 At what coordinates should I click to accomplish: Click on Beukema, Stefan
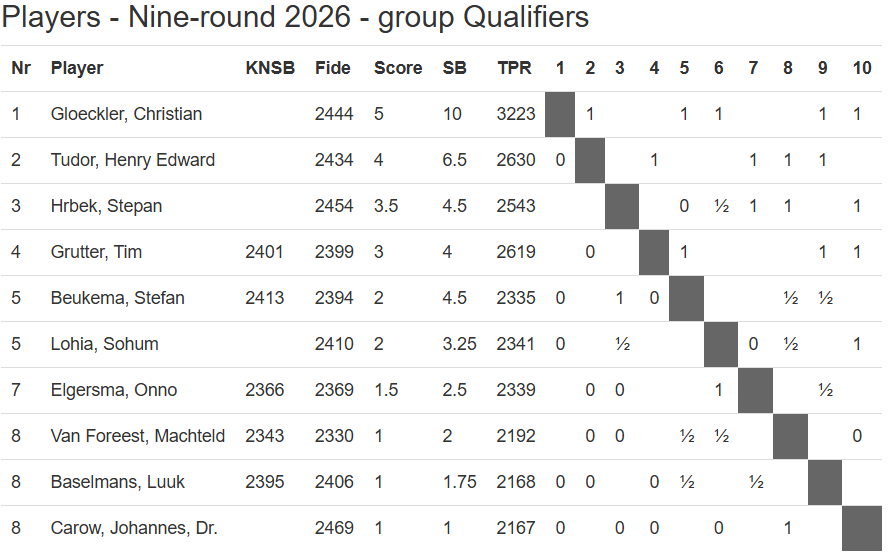click(x=118, y=298)
